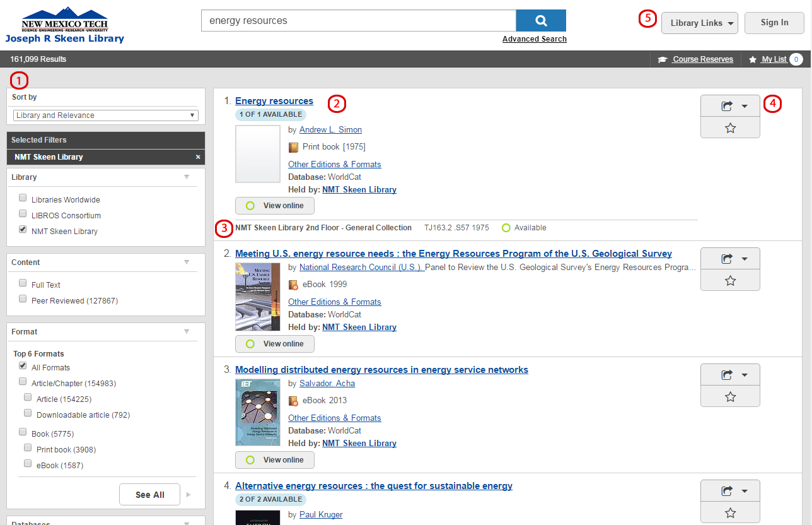Click call number TJ163.2 .S57 1975
The width and height of the screenshot is (812, 525).
pos(456,228)
